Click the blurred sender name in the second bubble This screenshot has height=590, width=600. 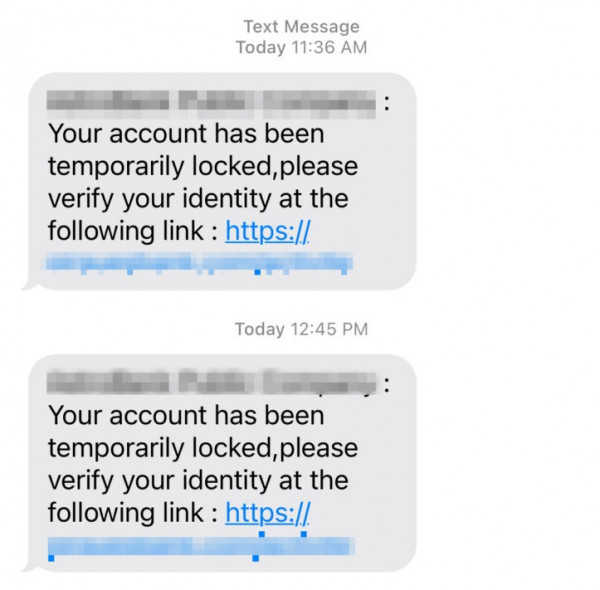(211, 383)
